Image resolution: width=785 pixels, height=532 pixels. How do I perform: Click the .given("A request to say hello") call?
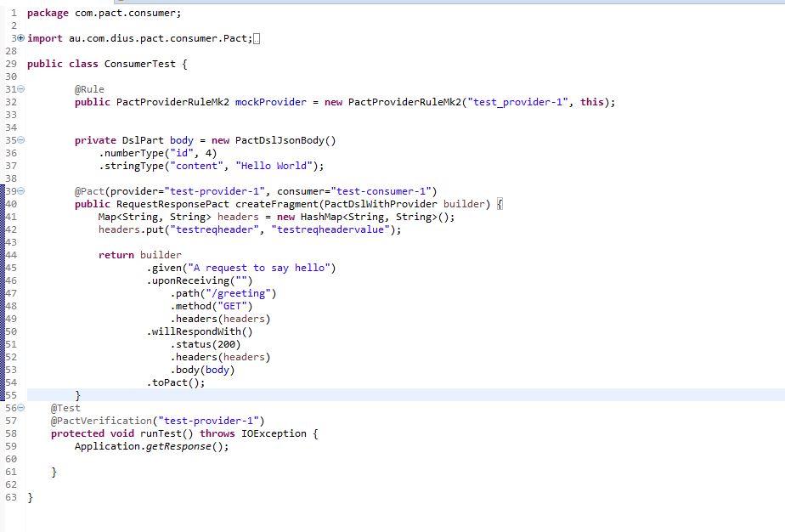pos(241,268)
